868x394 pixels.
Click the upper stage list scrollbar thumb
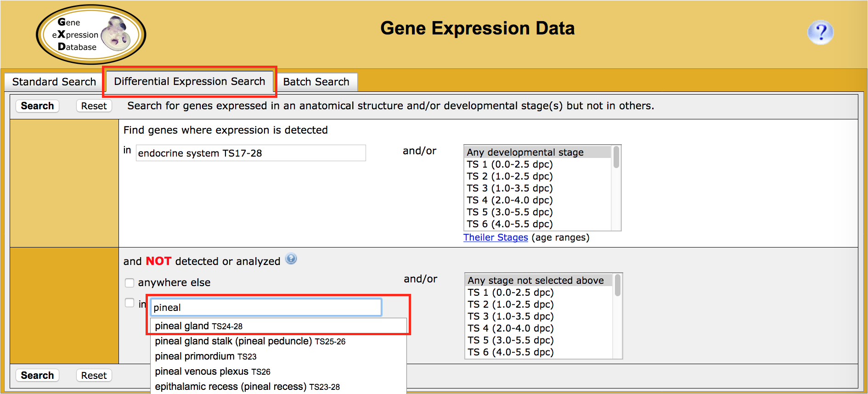pos(616,157)
